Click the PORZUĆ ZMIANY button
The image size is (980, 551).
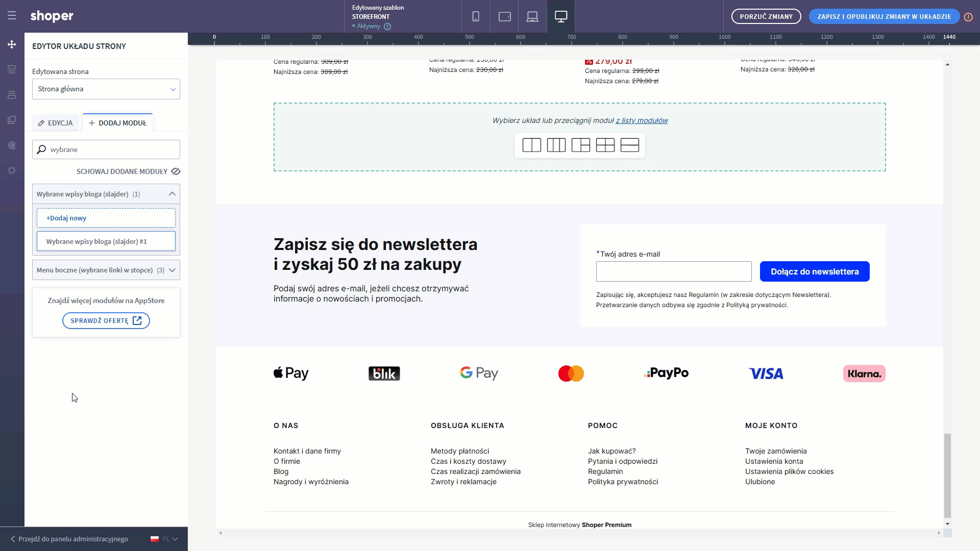click(766, 16)
